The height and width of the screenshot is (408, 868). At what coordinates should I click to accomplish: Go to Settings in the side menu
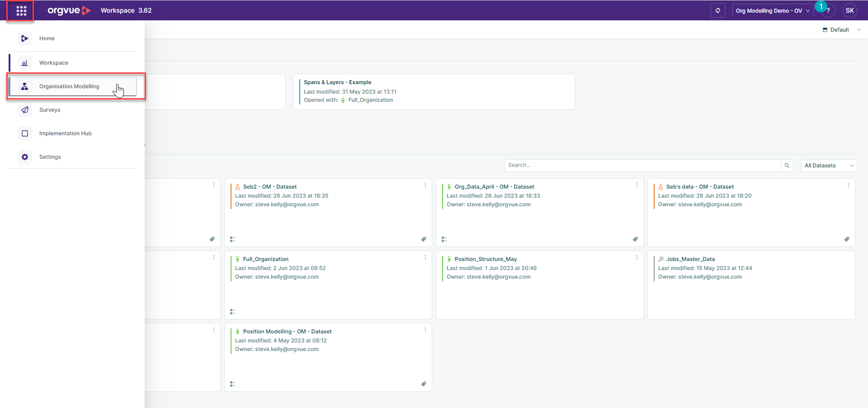(50, 157)
